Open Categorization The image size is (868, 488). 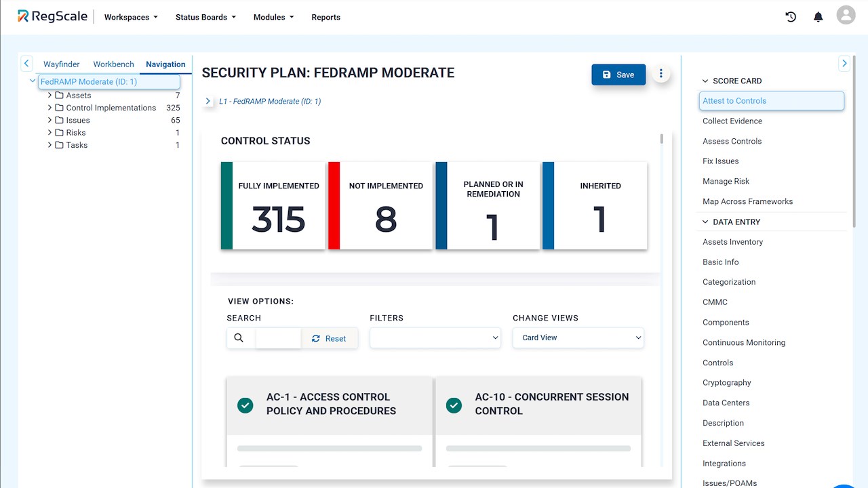point(729,282)
